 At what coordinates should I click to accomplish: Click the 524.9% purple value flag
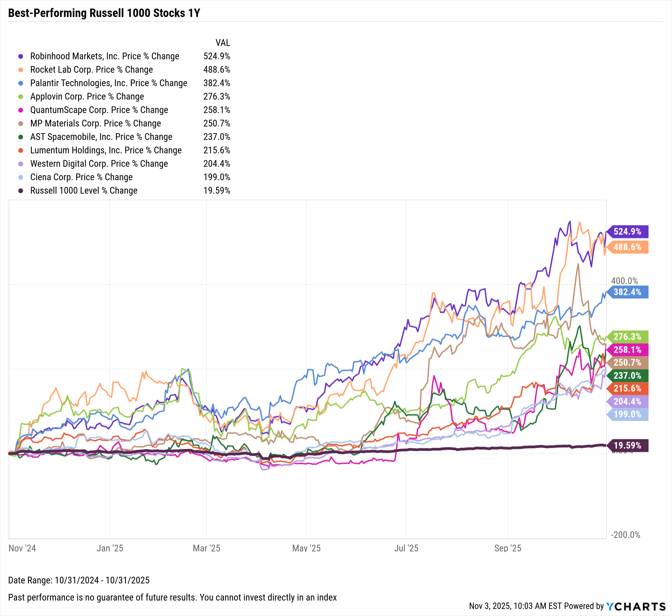(x=627, y=232)
